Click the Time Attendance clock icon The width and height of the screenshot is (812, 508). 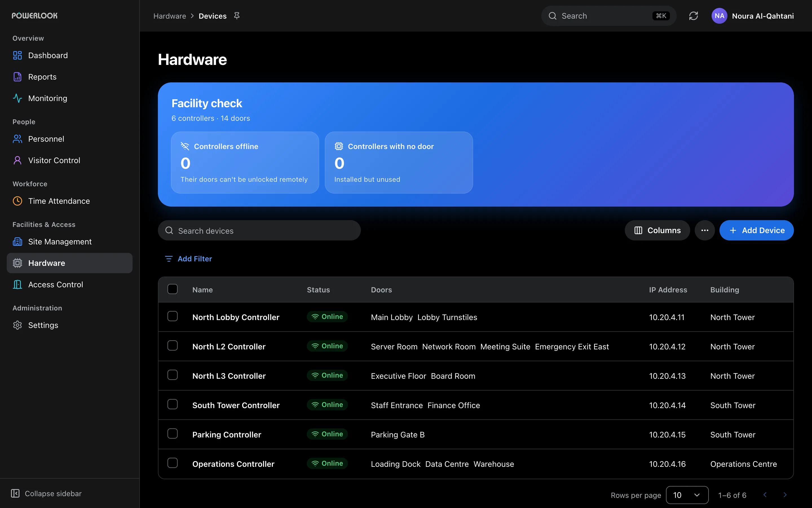(x=17, y=201)
